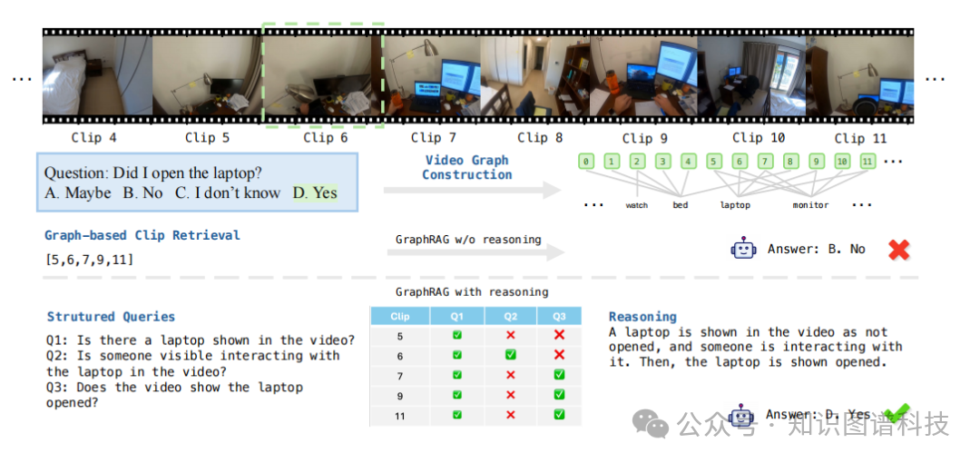980x463 pixels.
Task: Open the Clip 8 hallway thumbnail
Action: pyautogui.click(x=535, y=75)
